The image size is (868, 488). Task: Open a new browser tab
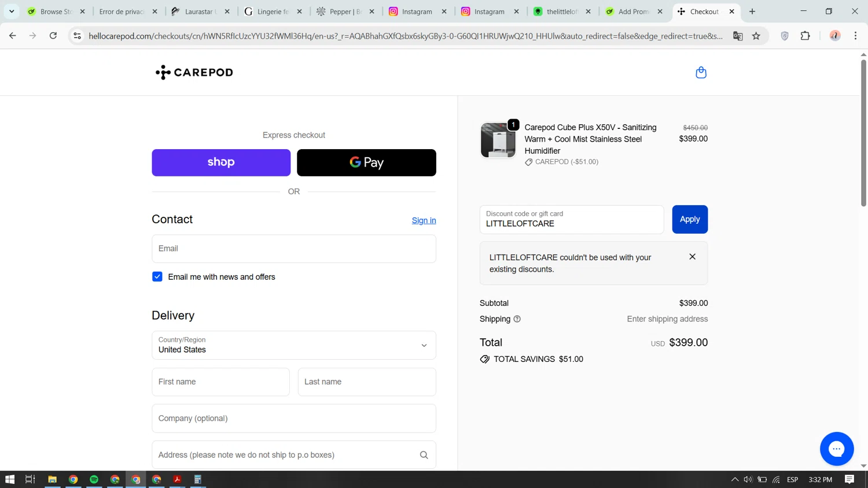(752, 12)
